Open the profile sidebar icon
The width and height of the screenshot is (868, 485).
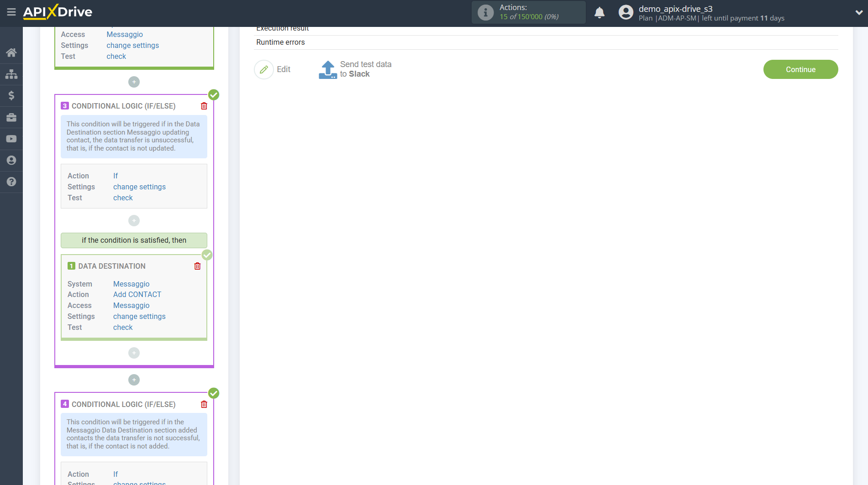11,160
